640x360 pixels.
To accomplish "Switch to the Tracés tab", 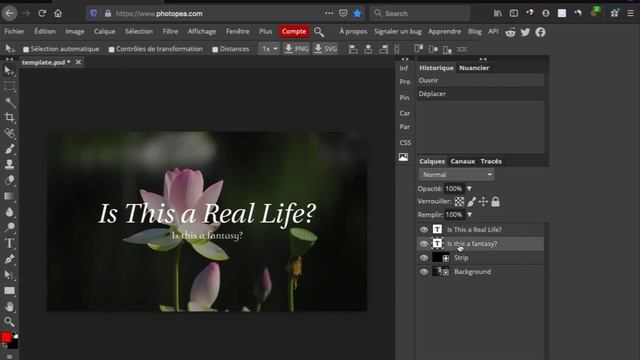I will tap(491, 162).
